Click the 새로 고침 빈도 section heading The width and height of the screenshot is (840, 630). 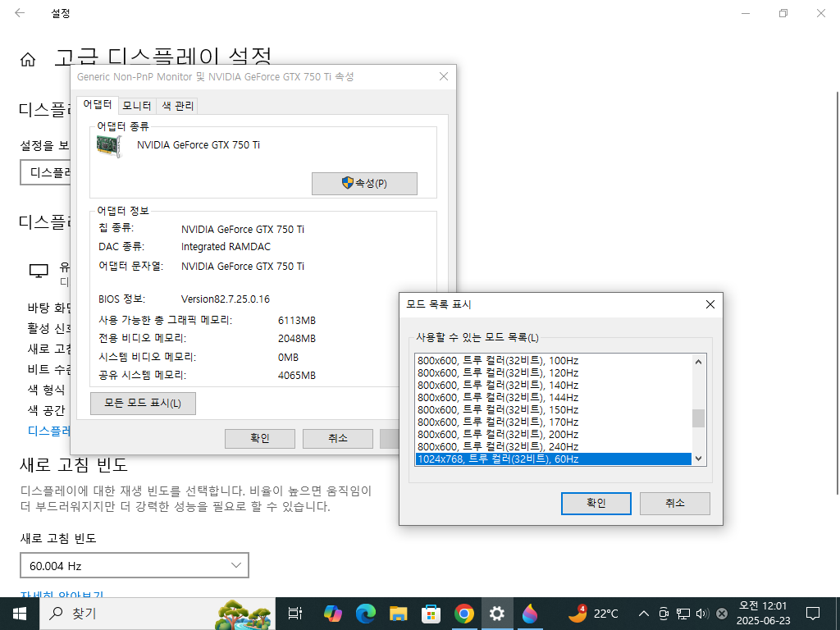pos(74,464)
